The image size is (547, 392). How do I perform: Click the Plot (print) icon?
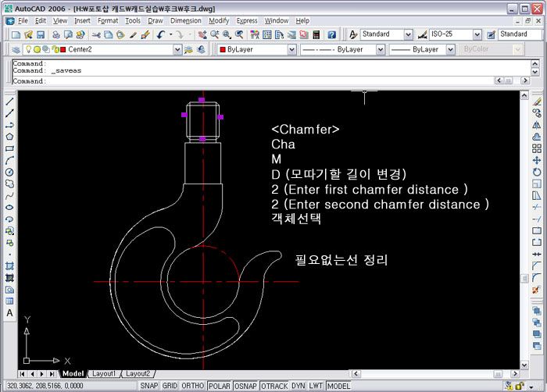pos(56,34)
